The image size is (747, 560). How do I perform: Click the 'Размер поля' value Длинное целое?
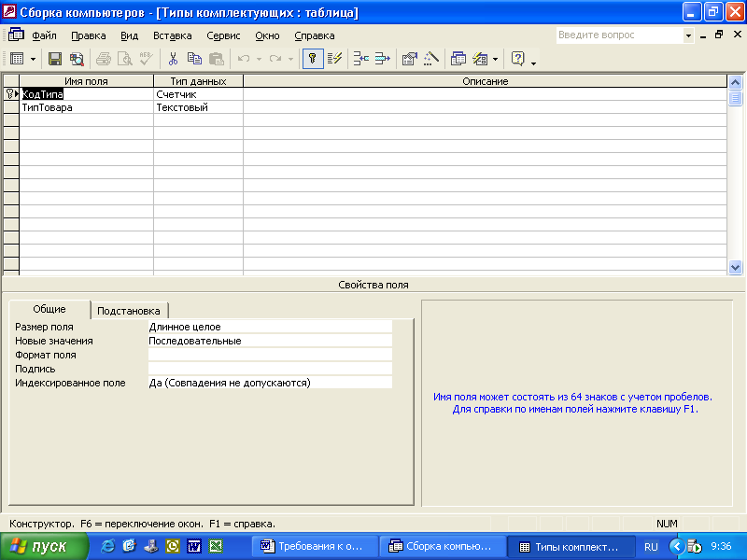270,327
